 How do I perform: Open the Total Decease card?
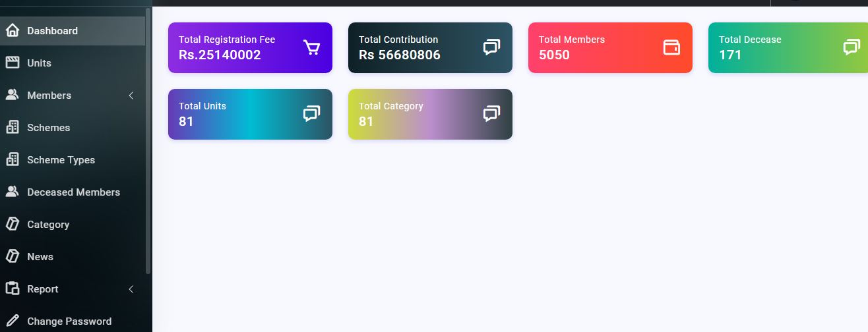coord(788,47)
